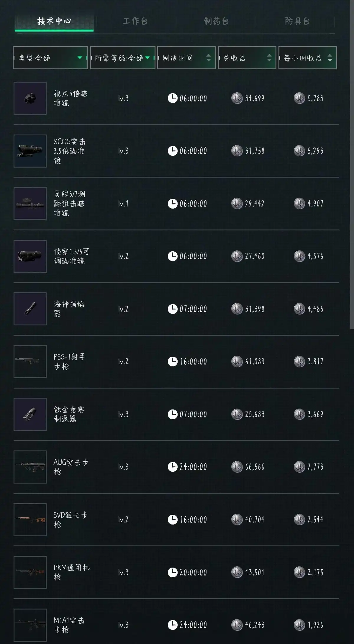Open the 所需等级:全部 level filter
Viewport: 354px width, 644px height.
(x=122, y=58)
